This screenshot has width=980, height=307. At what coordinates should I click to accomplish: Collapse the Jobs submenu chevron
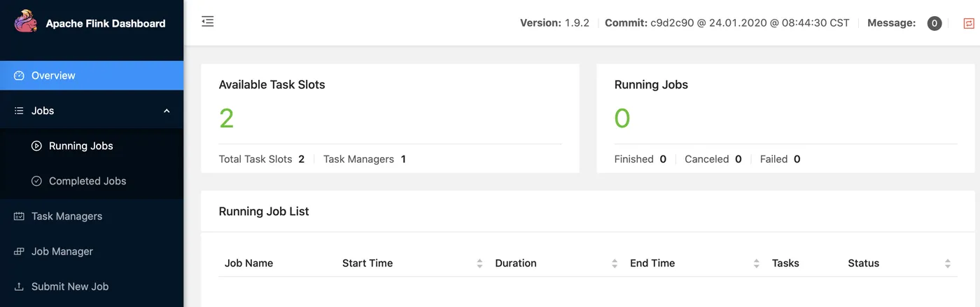(167, 111)
